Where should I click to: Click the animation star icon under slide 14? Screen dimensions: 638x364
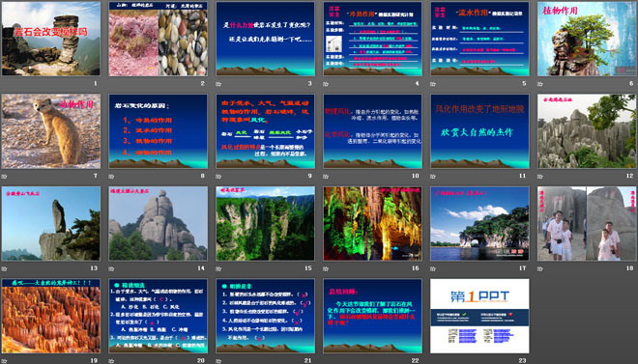coord(111,268)
